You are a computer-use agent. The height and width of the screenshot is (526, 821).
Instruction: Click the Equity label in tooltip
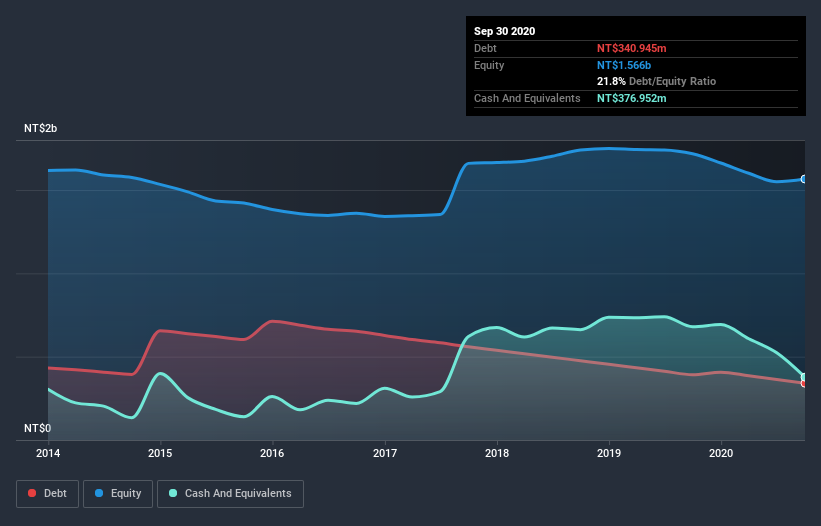(x=489, y=65)
